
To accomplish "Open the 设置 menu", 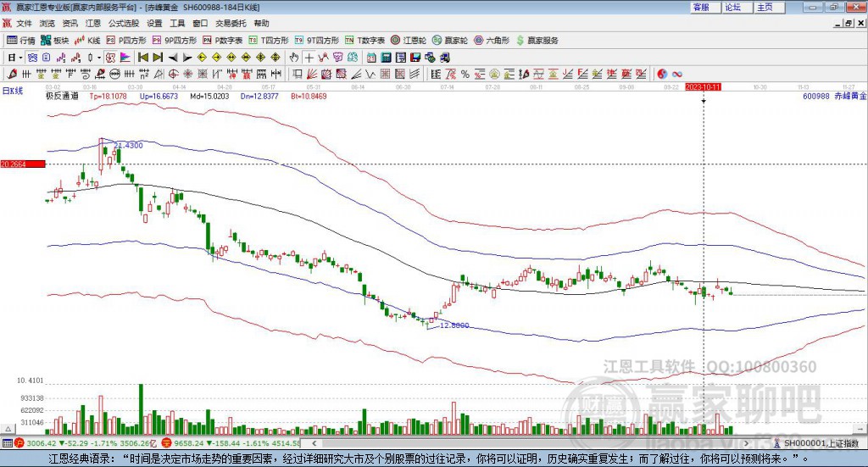I will click(x=154, y=23).
